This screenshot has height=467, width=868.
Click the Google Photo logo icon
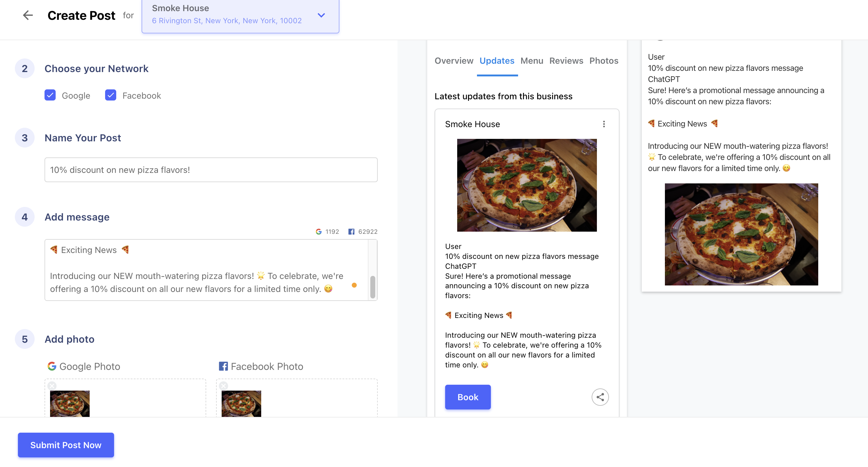point(52,366)
